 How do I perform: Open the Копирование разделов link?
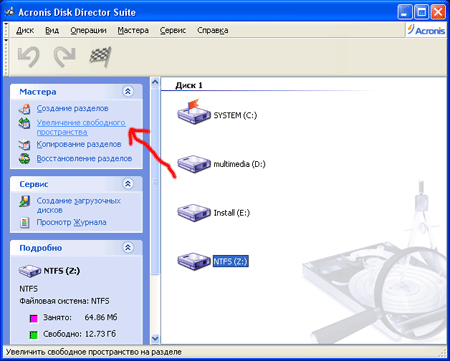pos(79,144)
